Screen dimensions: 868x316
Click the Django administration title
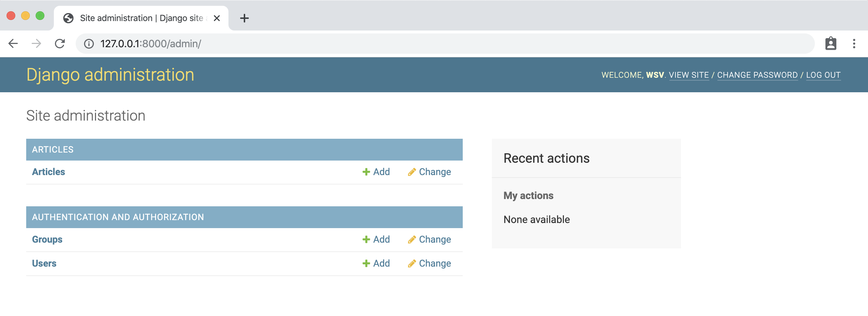coord(110,75)
